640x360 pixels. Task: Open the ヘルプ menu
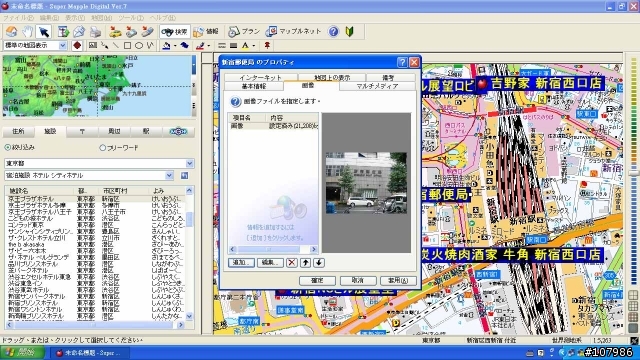tap(162, 18)
